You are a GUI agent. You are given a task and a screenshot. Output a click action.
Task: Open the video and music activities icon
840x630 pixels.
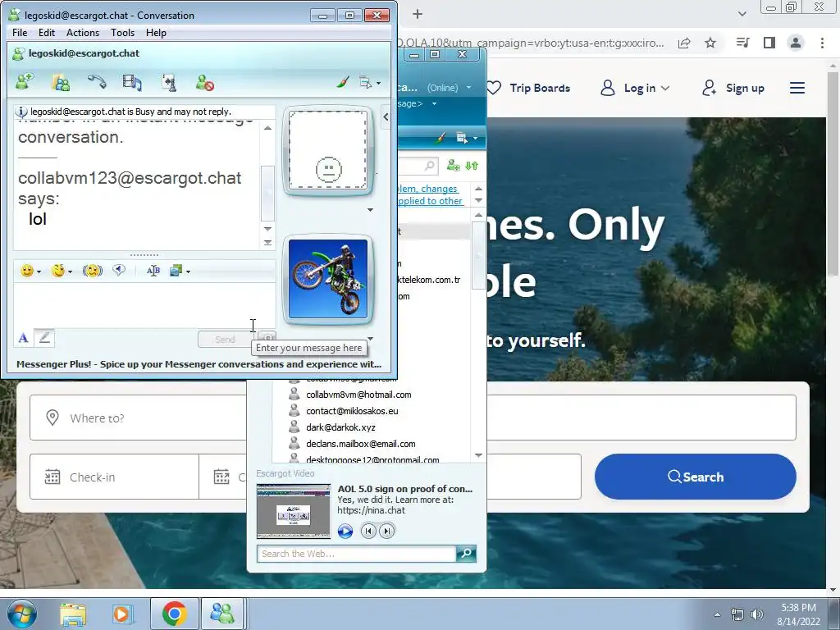132,83
